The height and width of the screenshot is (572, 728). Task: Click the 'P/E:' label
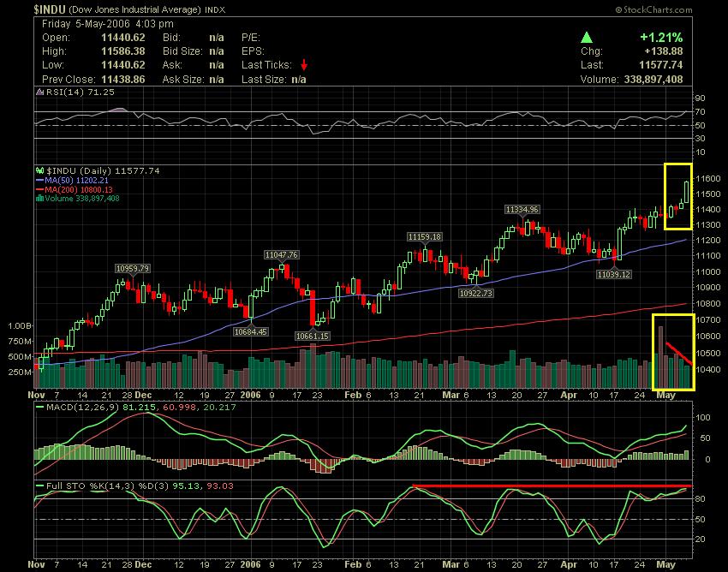coord(250,38)
